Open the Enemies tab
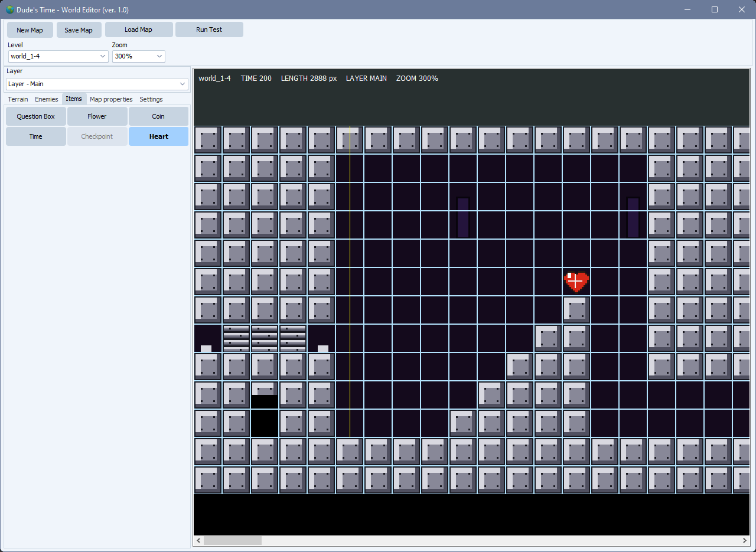756x552 pixels. [47, 99]
